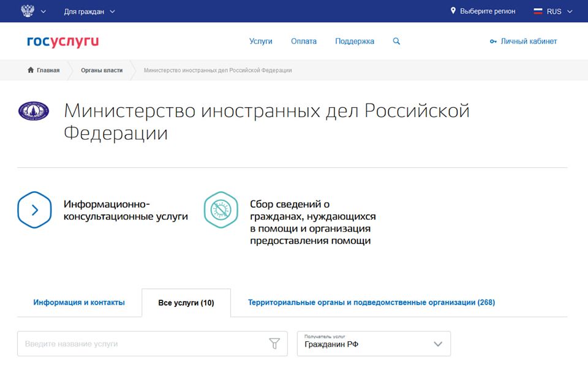Screen dimensions: 588x367
Task: Choose region via "Выберите регион"
Action: point(488,11)
